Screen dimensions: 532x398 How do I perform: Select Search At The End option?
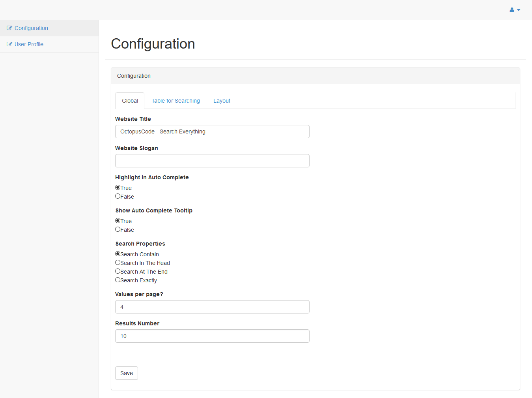118,271
